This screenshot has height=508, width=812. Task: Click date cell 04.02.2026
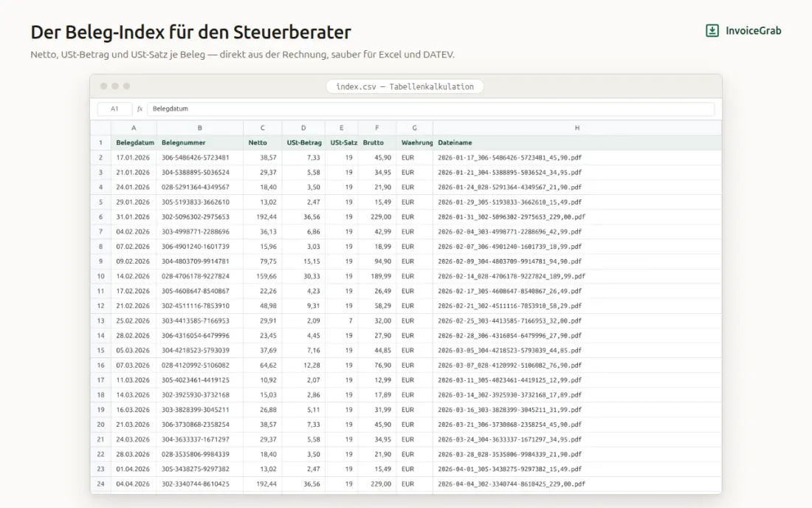tap(134, 231)
